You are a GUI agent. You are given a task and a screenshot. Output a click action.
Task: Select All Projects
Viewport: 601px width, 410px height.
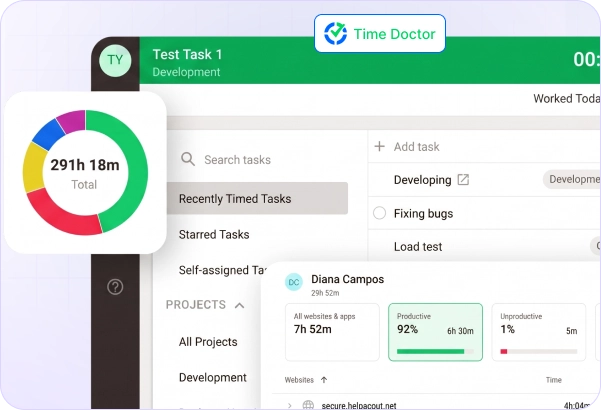pyautogui.click(x=208, y=341)
